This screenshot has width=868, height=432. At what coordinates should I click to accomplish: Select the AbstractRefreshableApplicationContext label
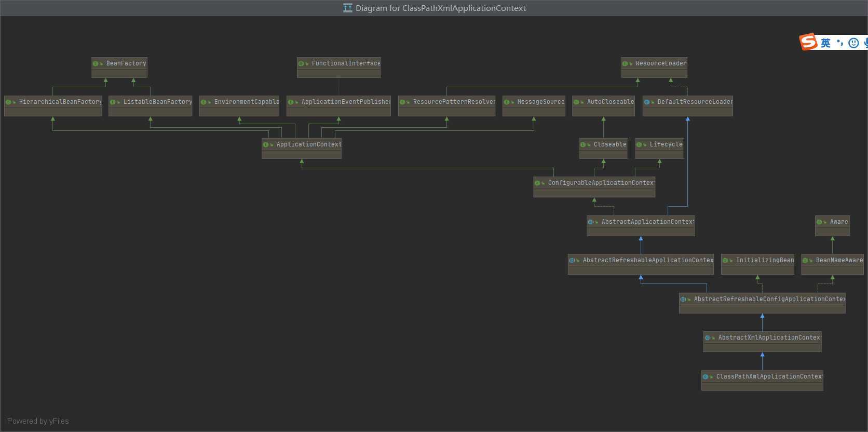648,260
